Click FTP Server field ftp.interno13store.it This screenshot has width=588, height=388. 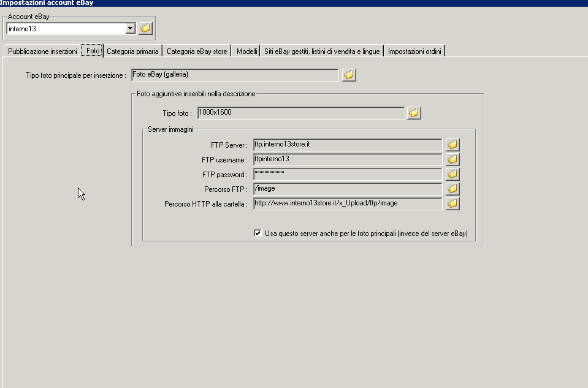348,145
